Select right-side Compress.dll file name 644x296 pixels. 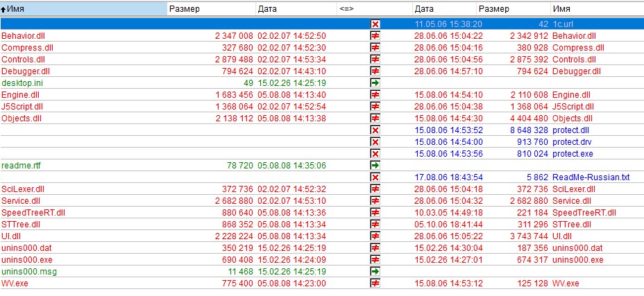pyautogui.click(x=578, y=48)
